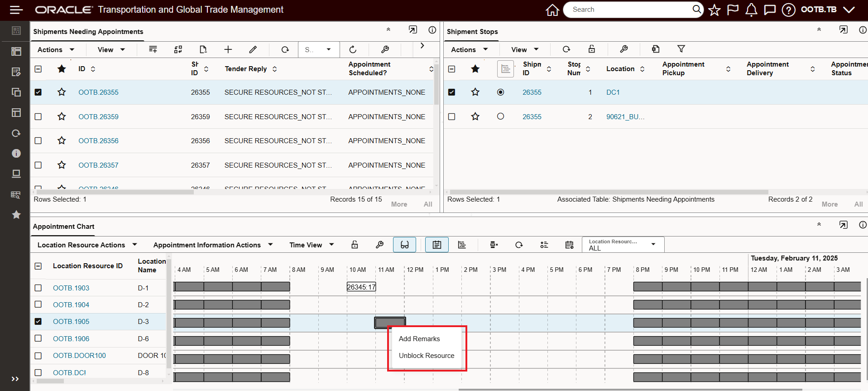
Task: Open notifications bell icon
Action: point(751,10)
